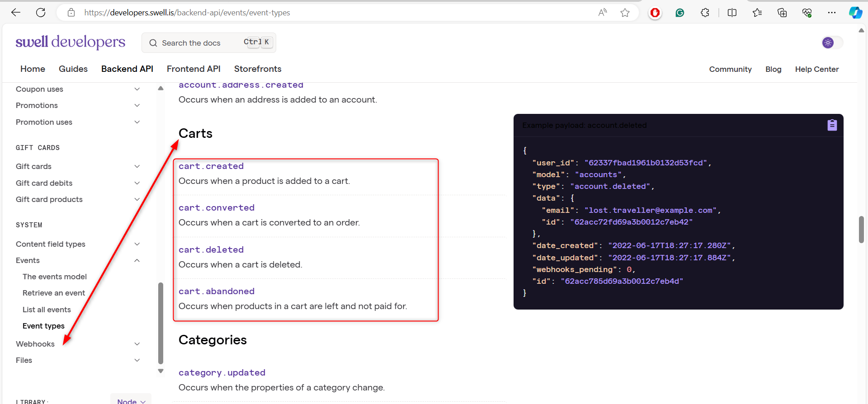Open the Blog link
Screen dimensions: 868x404
coord(773,69)
